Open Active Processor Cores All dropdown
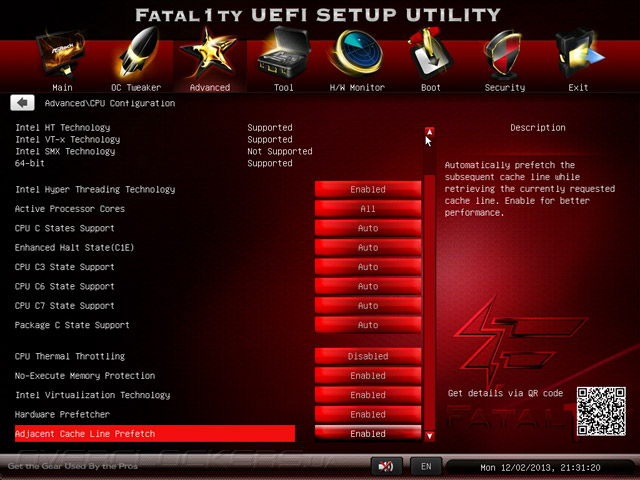This screenshot has width=640, height=480. [x=368, y=209]
